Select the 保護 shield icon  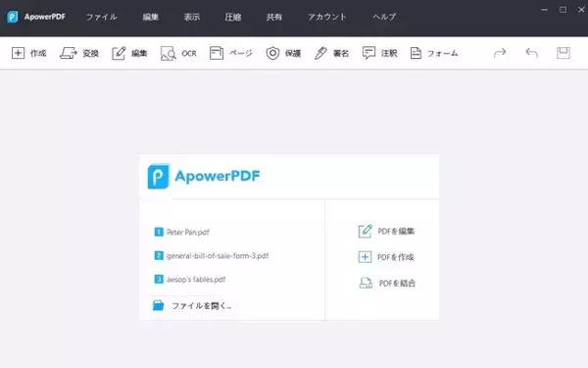[272, 53]
